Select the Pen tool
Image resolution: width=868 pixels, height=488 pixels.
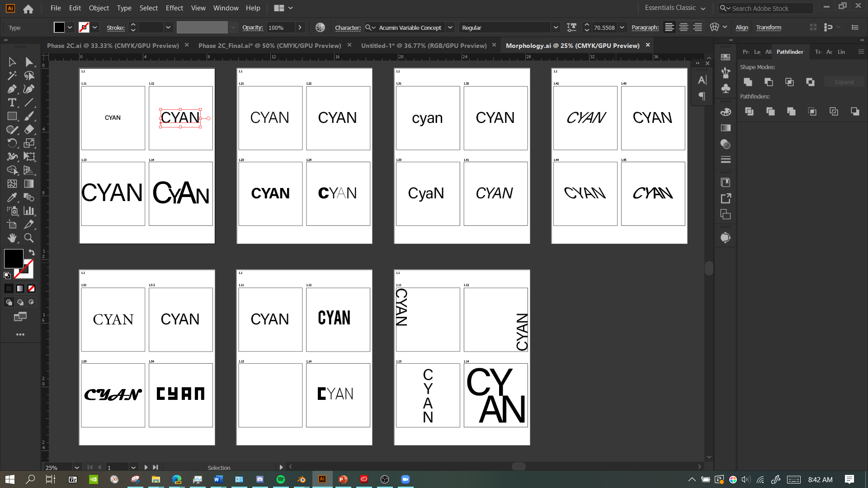pyautogui.click(x=12, y=89)
